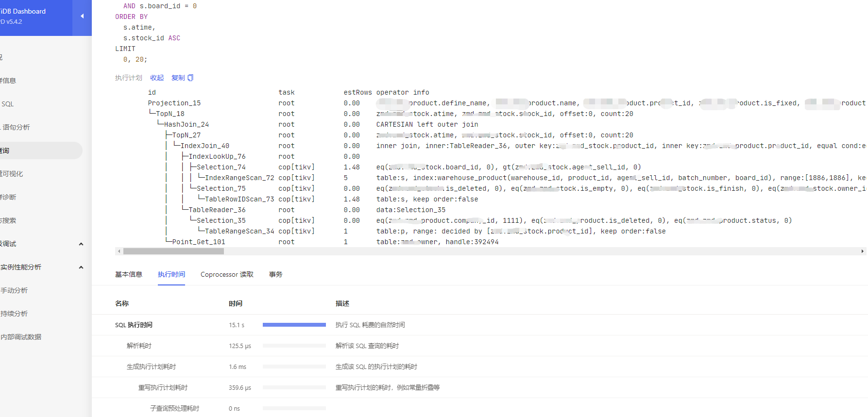Click the SQL 执行时间 row name
This screenshot has width=868, height=417.
(x=134, y=325)
